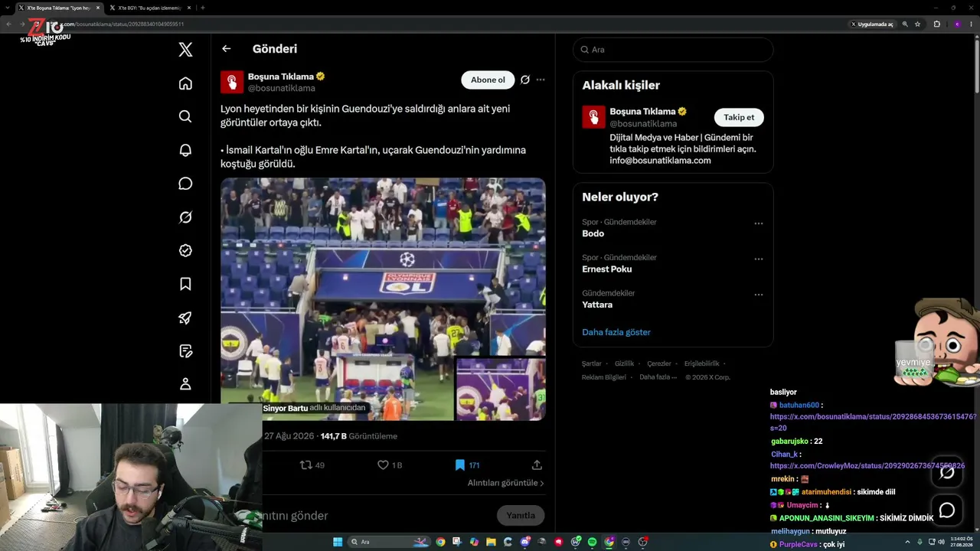Screen dimensions: 980x551
Task: Open the Yattara trending topic
Action: pos(597,305)
